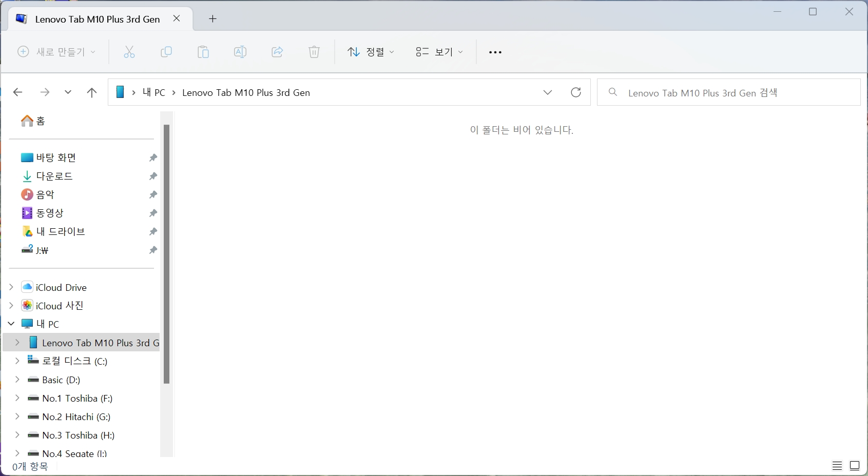
Task: Close the Lenovo Tab M10 Plus tab
Action: (x=177, y=18)
